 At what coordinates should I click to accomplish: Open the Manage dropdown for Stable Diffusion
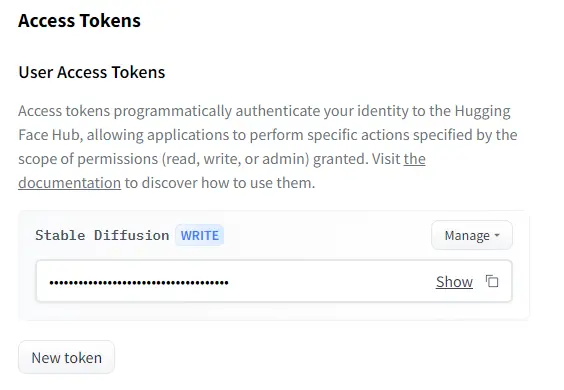[472, 235]
